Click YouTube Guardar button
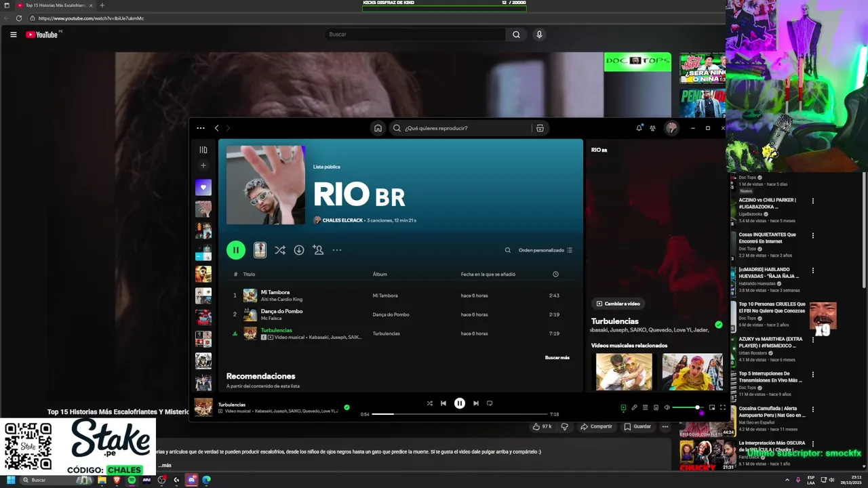 click(x=637, y=426)
